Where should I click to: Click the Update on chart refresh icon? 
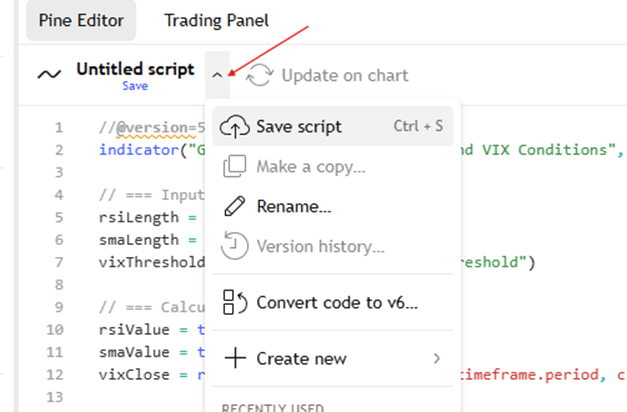[x=260, y=75]
